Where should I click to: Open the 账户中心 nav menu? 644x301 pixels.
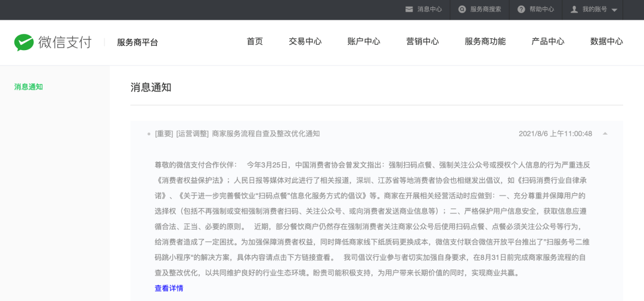[364, 42]
